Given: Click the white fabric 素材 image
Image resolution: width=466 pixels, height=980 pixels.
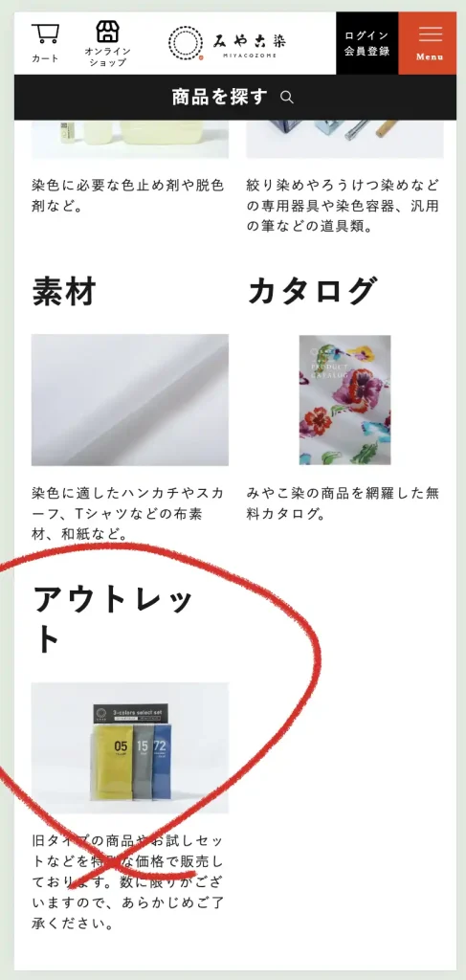Looking at the screenshot, I should click(130, 400).
